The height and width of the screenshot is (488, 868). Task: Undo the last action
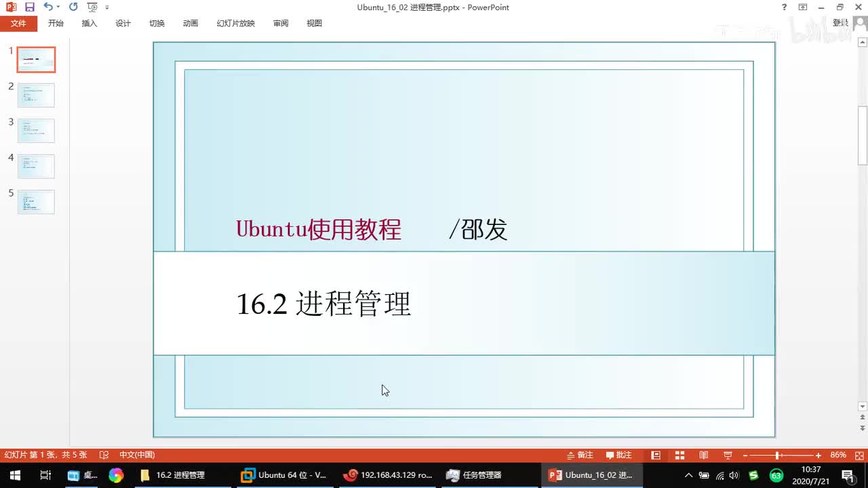click(x=47, y=7)
